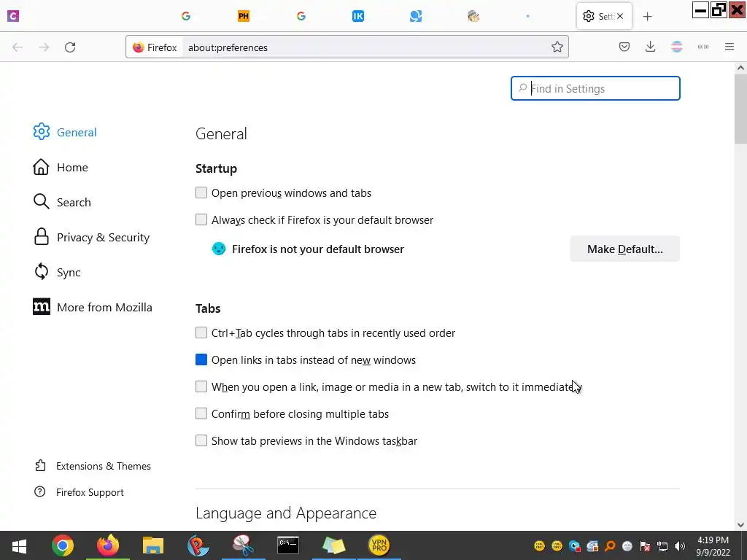Uncheck Open links in tabs instead of new windows
This screenshot has width=747, height=560.
point(201,359)
